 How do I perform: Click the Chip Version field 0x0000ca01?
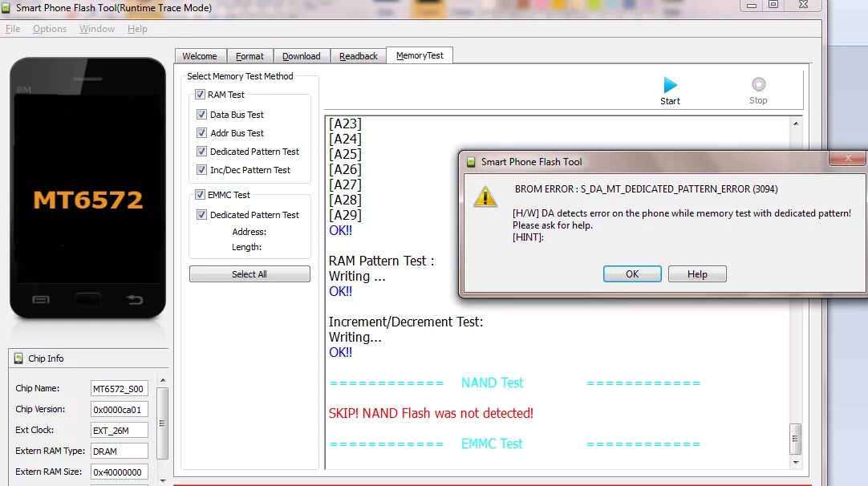coord(119,410)
